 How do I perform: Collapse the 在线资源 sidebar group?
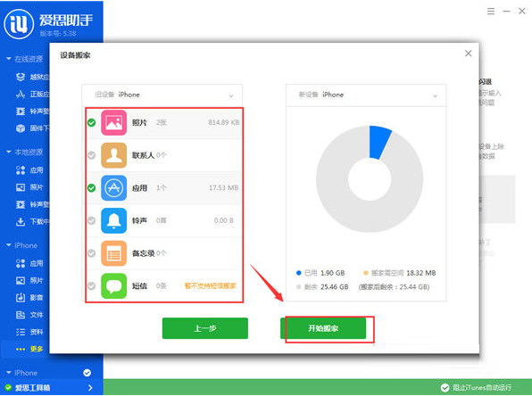(9, 59)
